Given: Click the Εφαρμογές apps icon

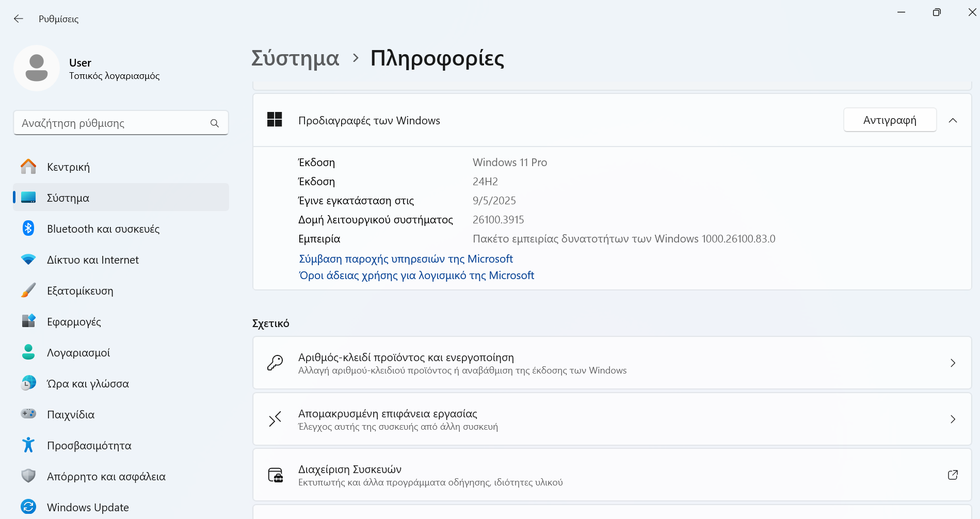Looking at the screenshot, I should 28,321.
